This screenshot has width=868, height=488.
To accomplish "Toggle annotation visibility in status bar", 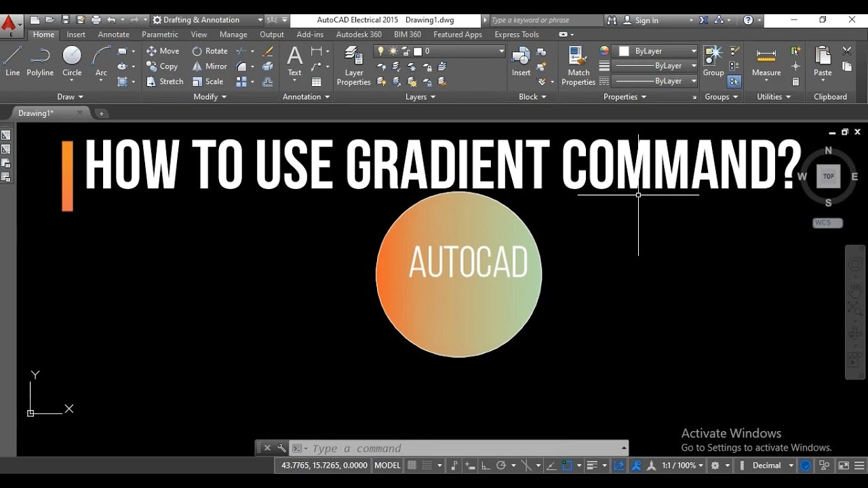I will point(636,466).
